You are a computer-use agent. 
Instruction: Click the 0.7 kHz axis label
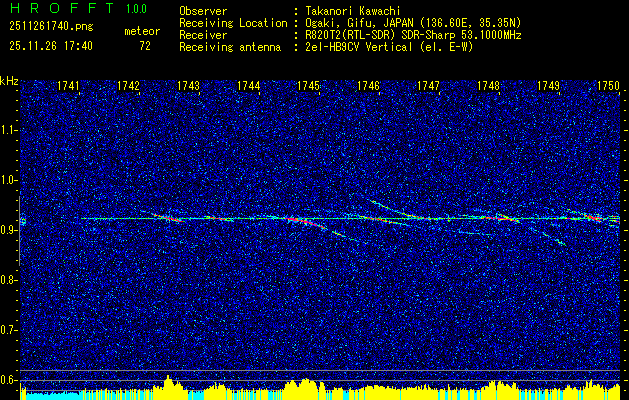coord(9,330)
